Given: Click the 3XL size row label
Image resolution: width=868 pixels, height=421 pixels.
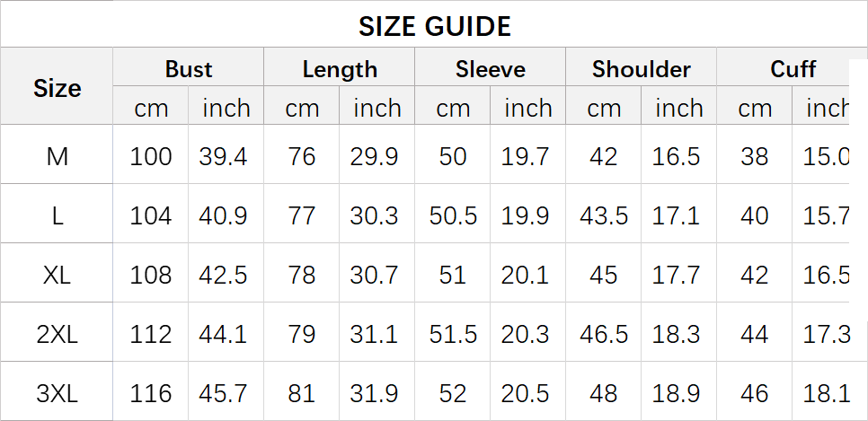Looking at the screenshot, I should pyautogui.click(x=58, y=393).
